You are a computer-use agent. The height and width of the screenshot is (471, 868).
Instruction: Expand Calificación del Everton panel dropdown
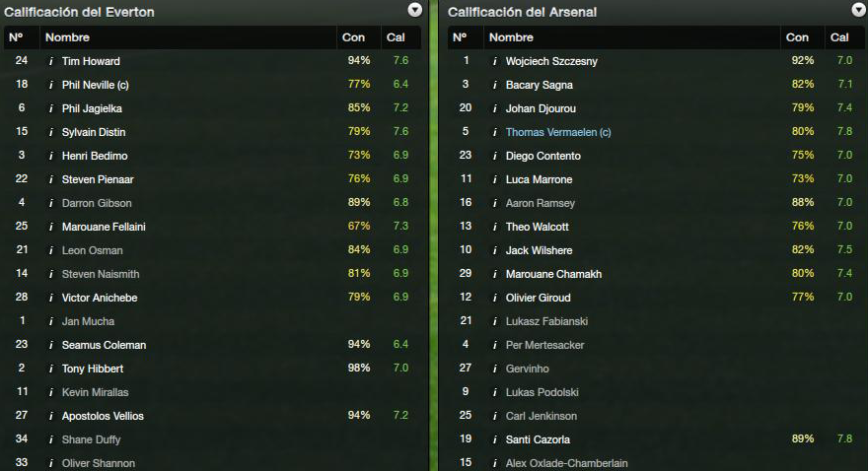tap(414, 10)
